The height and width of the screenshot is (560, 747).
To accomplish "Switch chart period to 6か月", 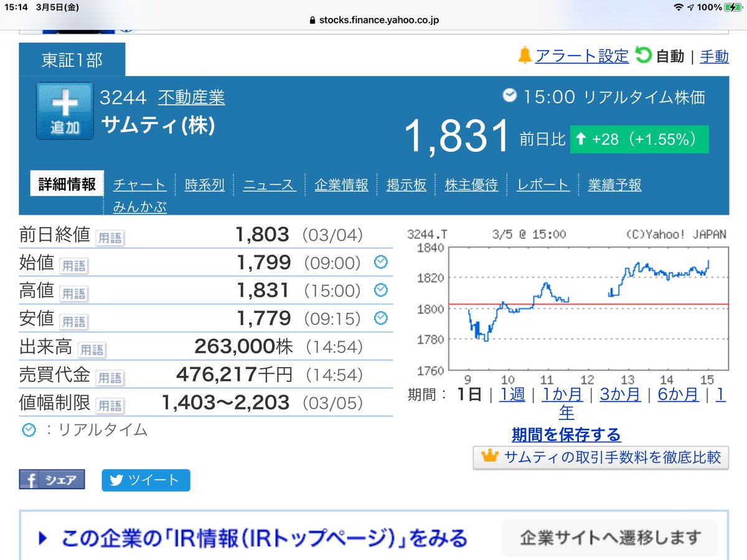I will coord(678,394).
